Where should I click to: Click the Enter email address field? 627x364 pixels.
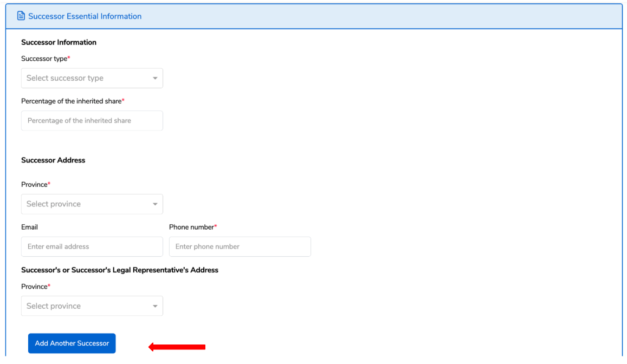[92, 246]
